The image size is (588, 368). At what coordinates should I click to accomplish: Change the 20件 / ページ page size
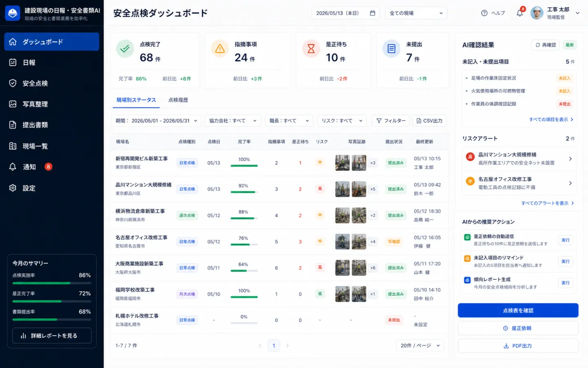pyautogui.click(x=420, y=346)
